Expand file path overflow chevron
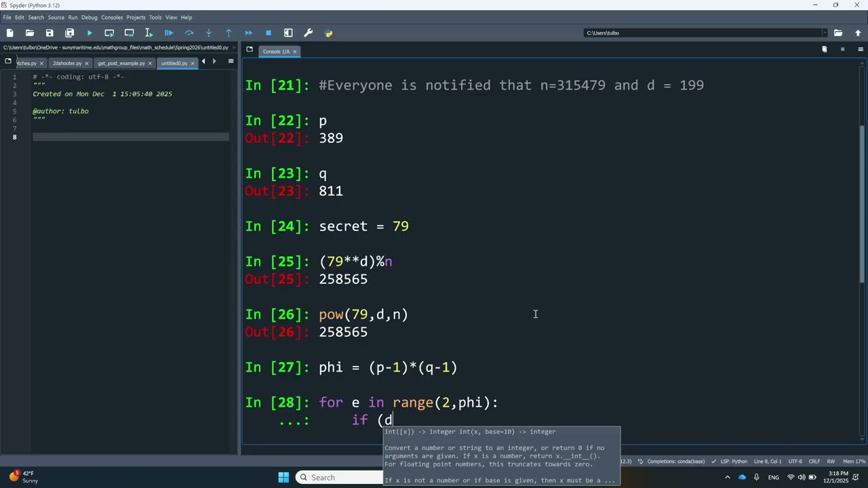 tap(234, 47)
